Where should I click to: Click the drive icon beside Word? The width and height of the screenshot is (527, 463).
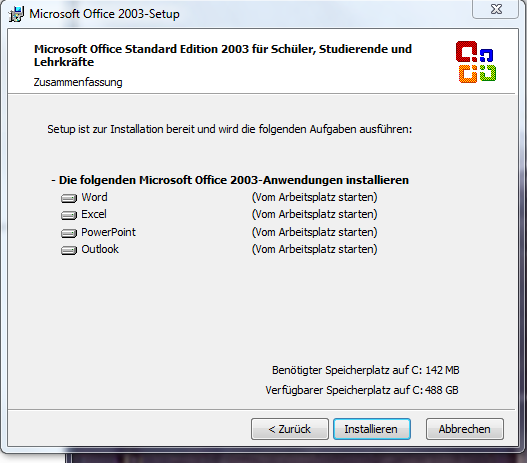69,198
